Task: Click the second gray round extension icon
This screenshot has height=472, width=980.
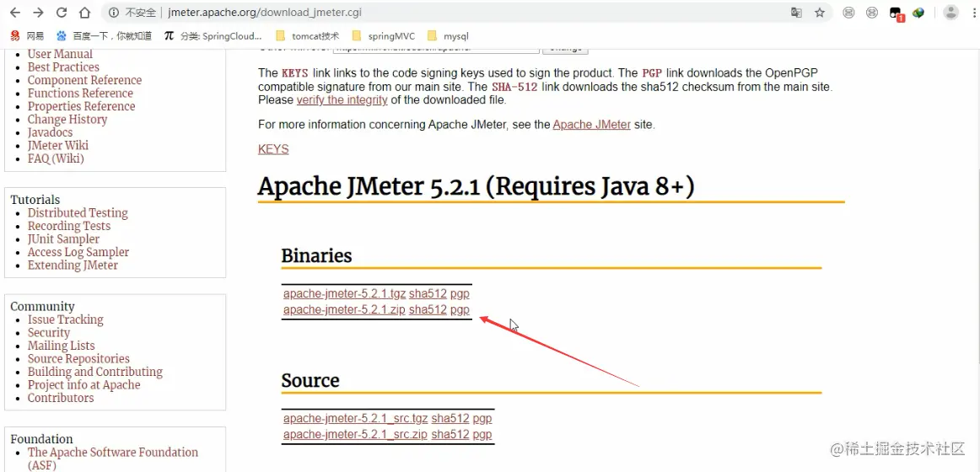Action: pos(872,13)
